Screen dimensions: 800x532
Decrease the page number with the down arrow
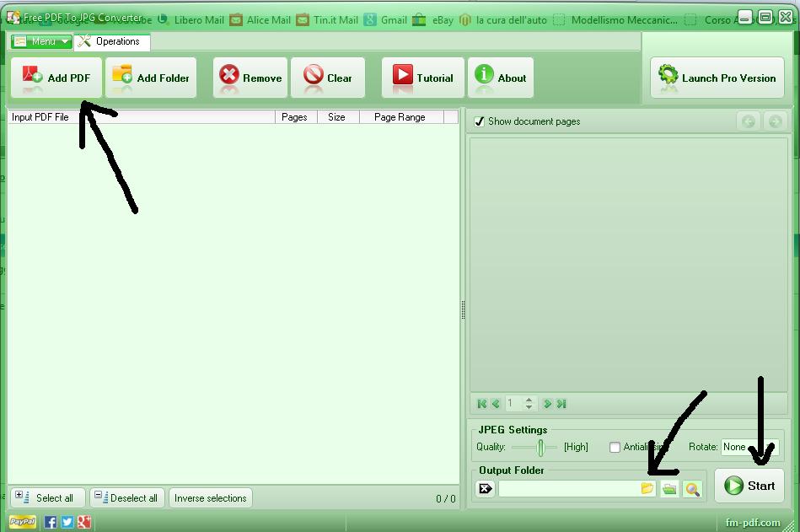click(529, 407)
